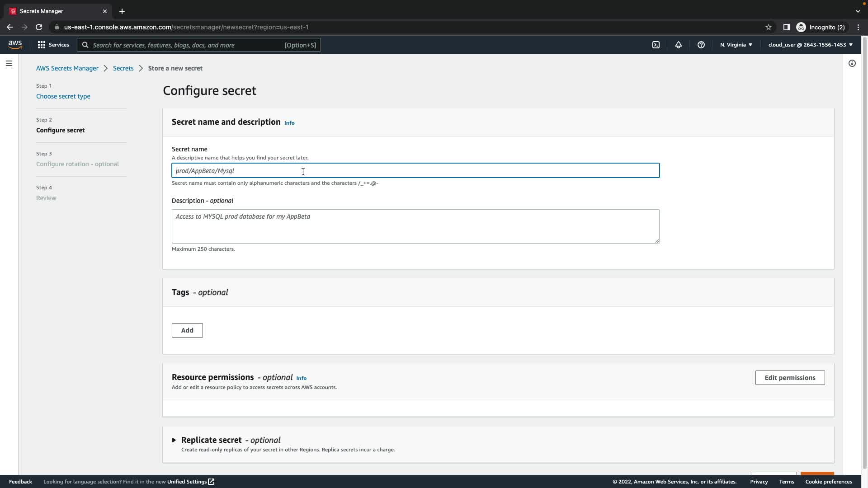Go to Step 1 Choose secret type
Image resolution: width=868 pixels, height=488 pixels.
[x=63, y=96]
